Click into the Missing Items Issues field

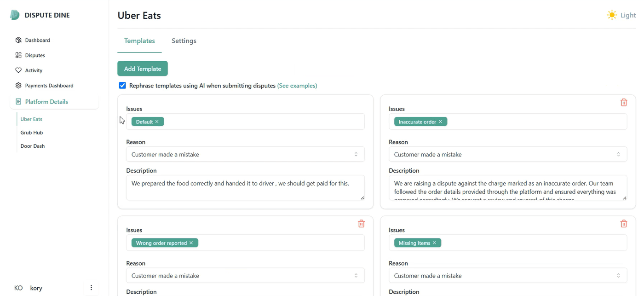click(508, 243)
